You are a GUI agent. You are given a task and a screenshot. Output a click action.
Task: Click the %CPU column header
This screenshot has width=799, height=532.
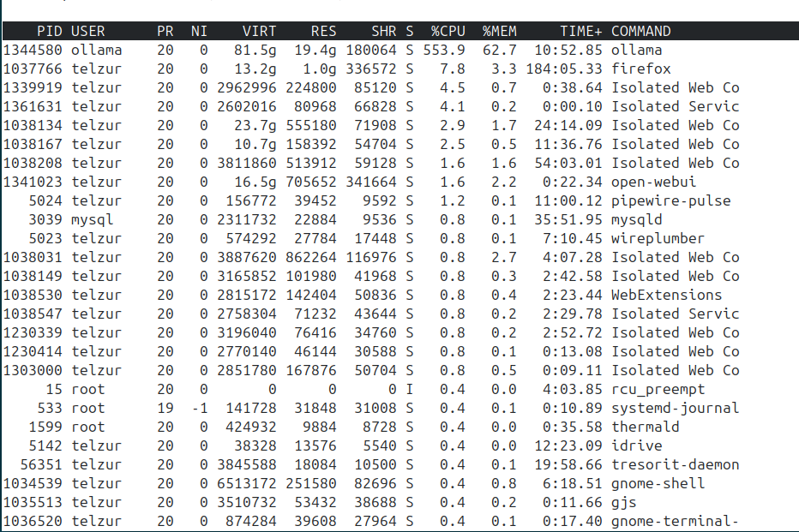[x=448, y=31]
